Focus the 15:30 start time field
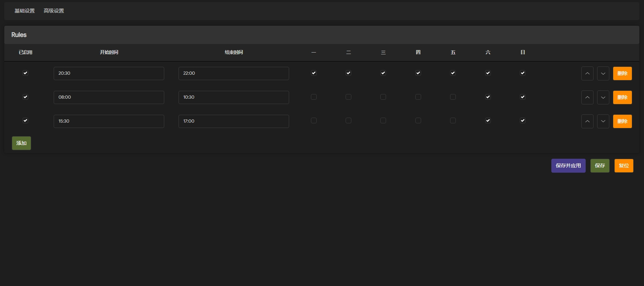 109,121
